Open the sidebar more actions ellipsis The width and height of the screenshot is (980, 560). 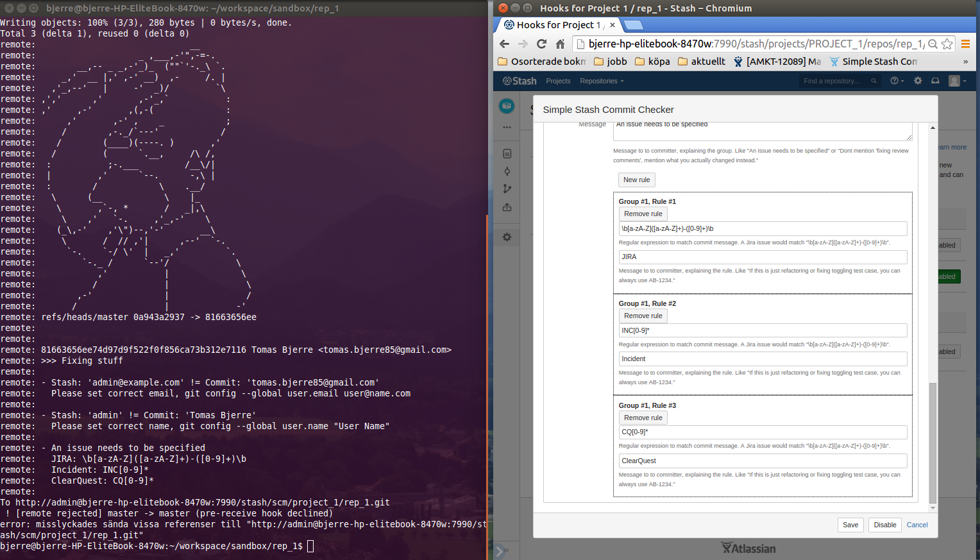pos(507,127)
